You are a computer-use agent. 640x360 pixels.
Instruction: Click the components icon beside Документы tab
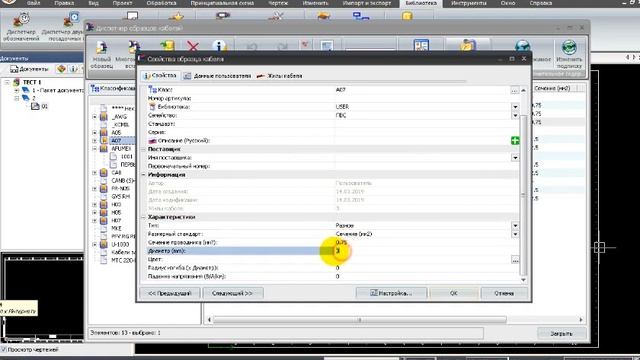[61, 69]
